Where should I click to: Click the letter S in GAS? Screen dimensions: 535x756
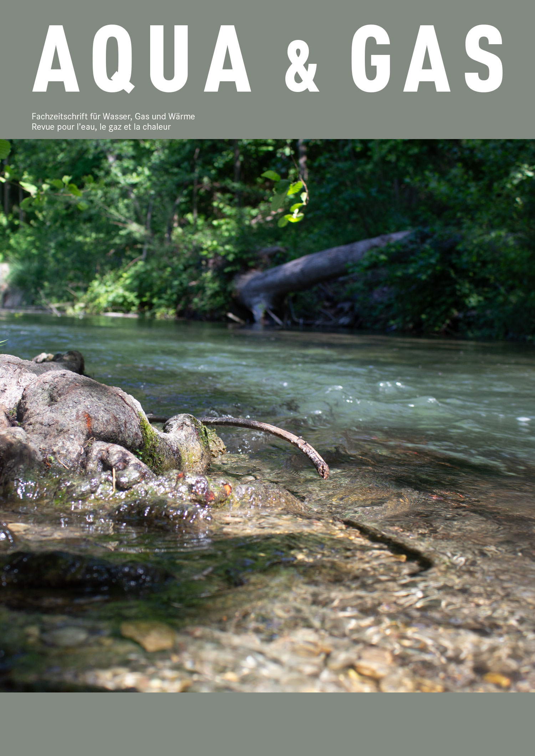(484, 59)
